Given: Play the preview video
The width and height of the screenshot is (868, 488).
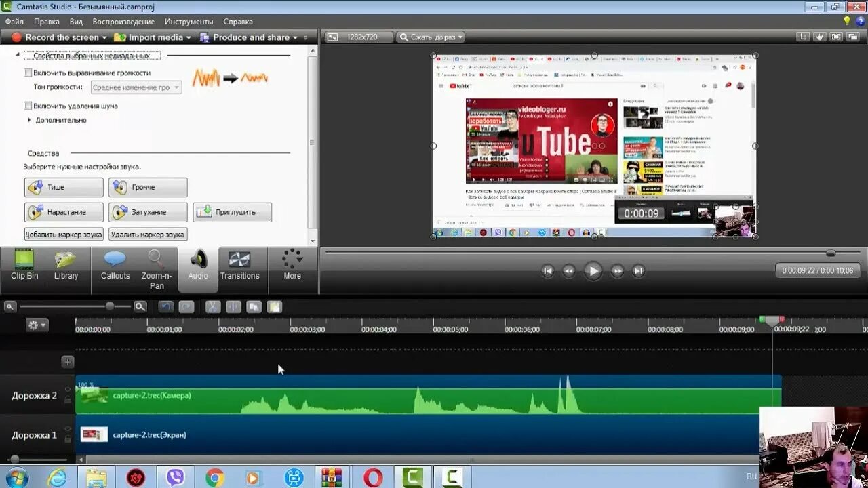Looking at the screenshot, I should pos(593,271).
